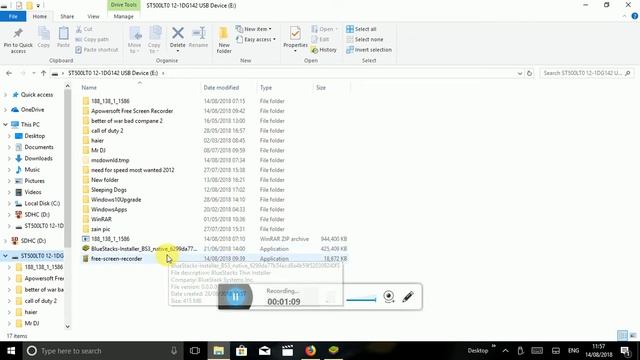Sort by Size column header
640x360 pixels.
[x=321, y=87]
